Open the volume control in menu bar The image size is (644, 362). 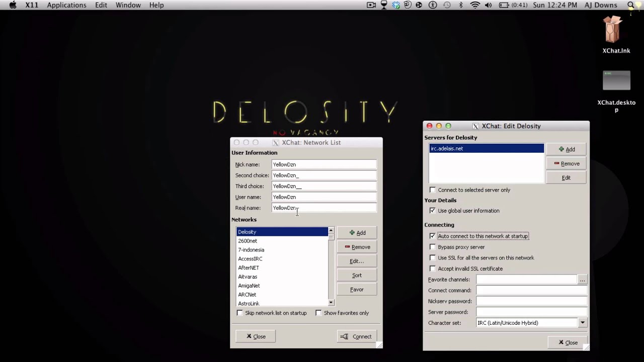(x=488, y=5)
